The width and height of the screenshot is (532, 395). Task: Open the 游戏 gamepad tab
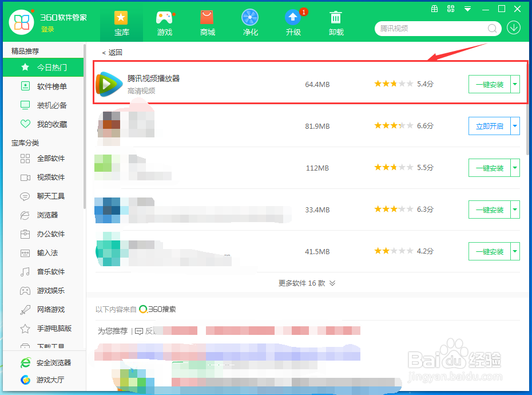coord(165,23)
